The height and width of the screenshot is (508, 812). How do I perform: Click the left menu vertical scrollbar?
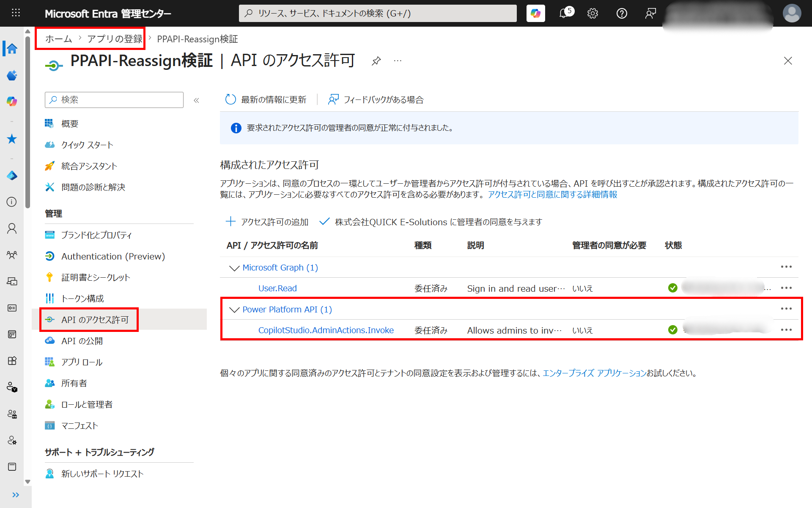(27, 123)
